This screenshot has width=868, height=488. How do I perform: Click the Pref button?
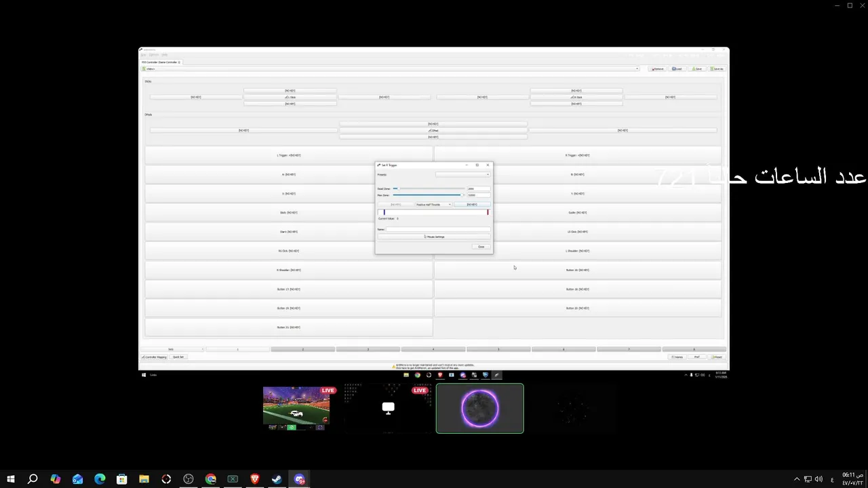click(x=696, y=357)
